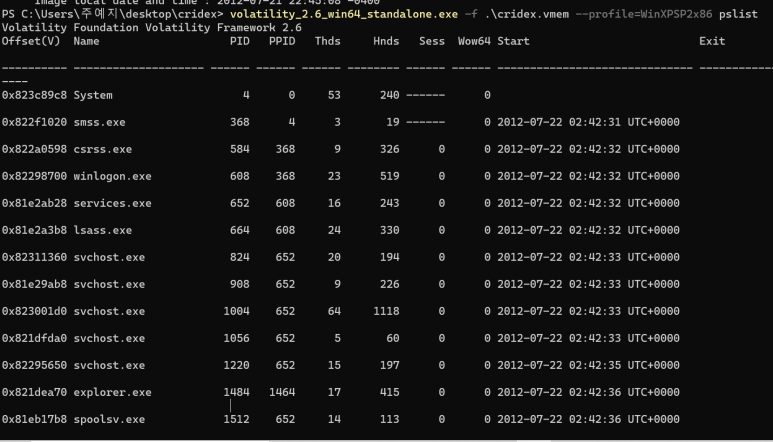Click the System process name
This screenshot has height=442, width=773.
click(x=93, y=95)
